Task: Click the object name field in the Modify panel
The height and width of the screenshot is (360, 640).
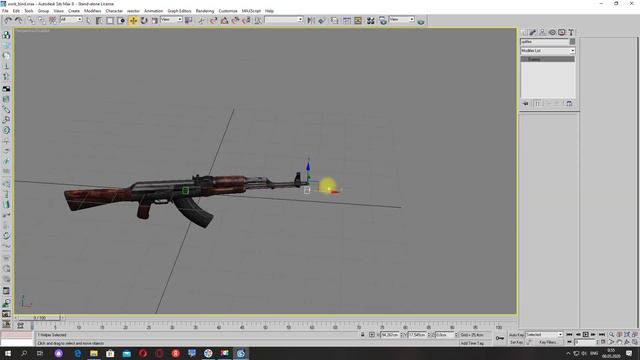Action: point(544,42)
